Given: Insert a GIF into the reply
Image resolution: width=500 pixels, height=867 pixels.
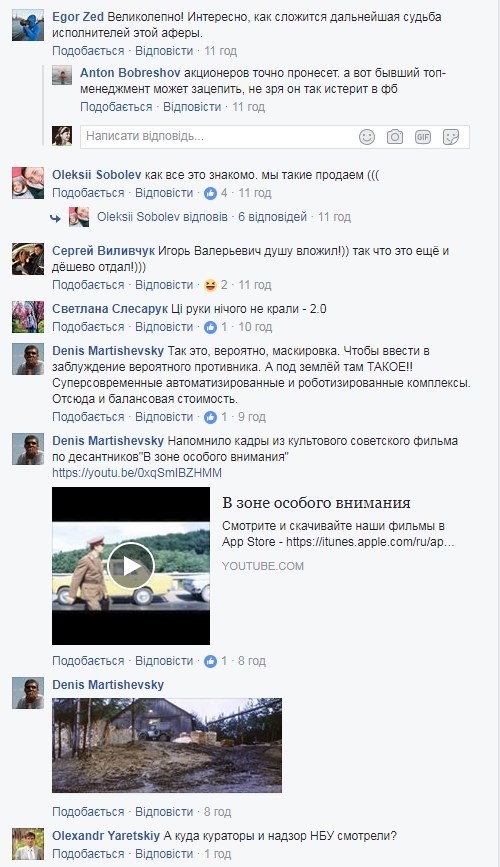Looking at the screenshot, I should (x=423, y=137).
